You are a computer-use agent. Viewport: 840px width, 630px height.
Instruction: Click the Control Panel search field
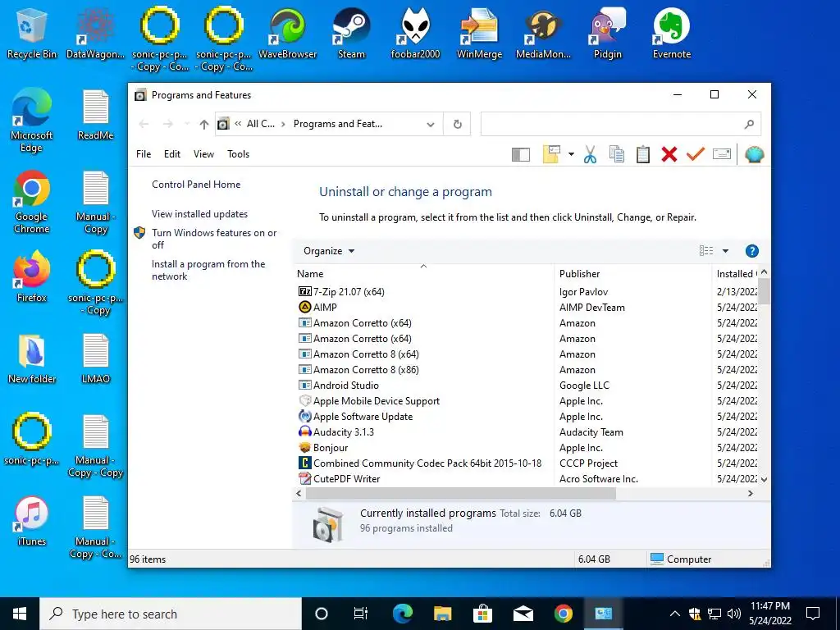coord(620,125)
